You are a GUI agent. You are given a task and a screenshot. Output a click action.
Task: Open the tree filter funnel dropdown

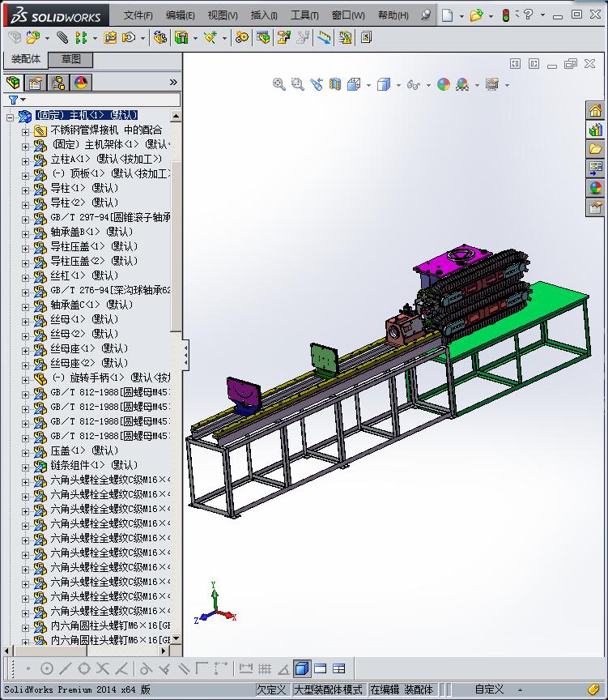click(x=17, y=100)
